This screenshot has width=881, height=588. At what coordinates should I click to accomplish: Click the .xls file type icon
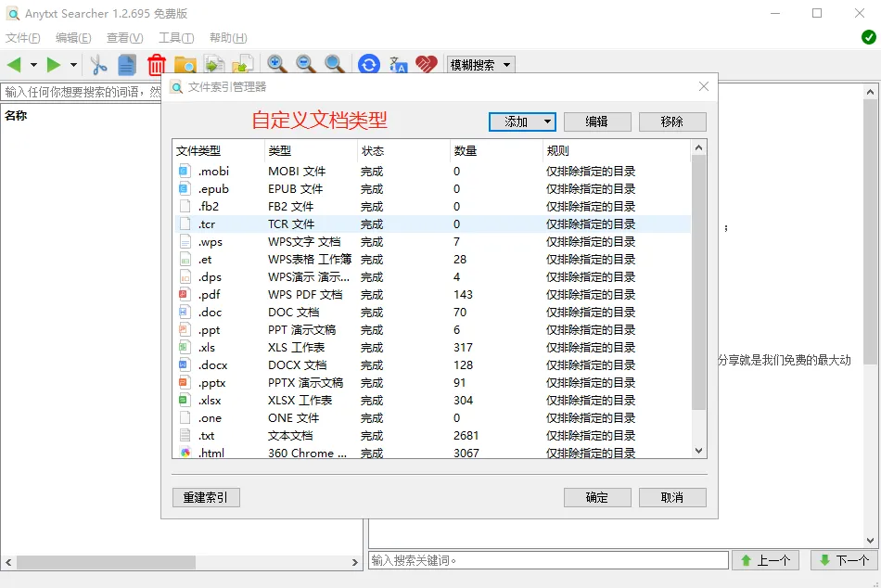click(x=185, y=348)
